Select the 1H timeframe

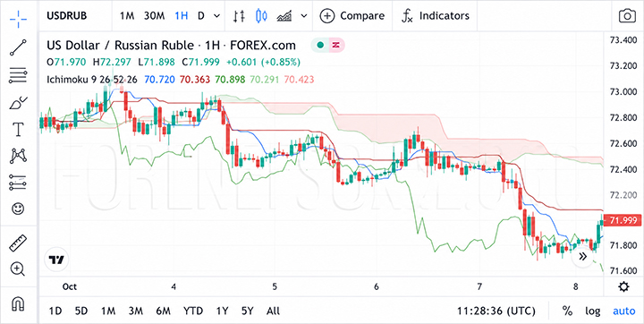181,16
